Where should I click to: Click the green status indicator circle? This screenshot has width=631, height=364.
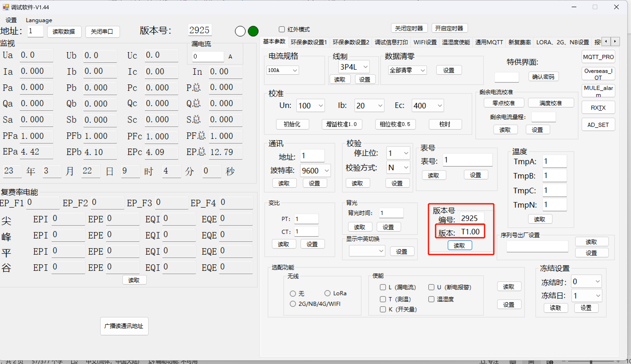click(x=253, y=31)
